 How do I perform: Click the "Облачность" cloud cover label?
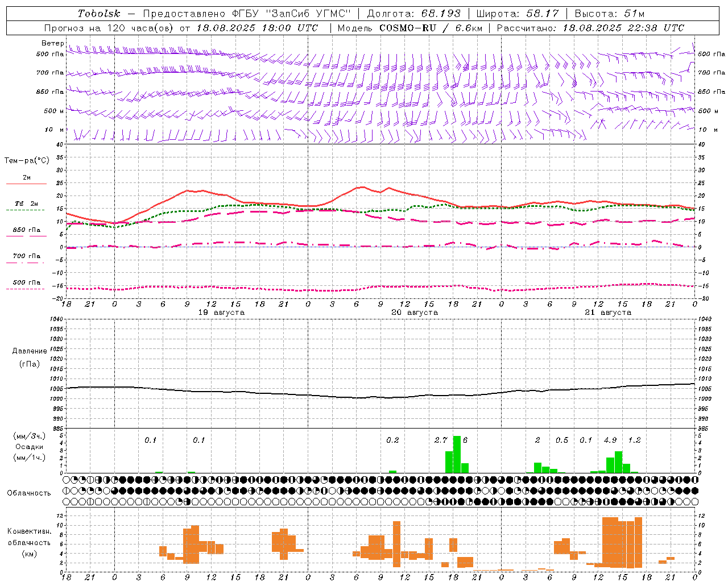click(29, 493)
